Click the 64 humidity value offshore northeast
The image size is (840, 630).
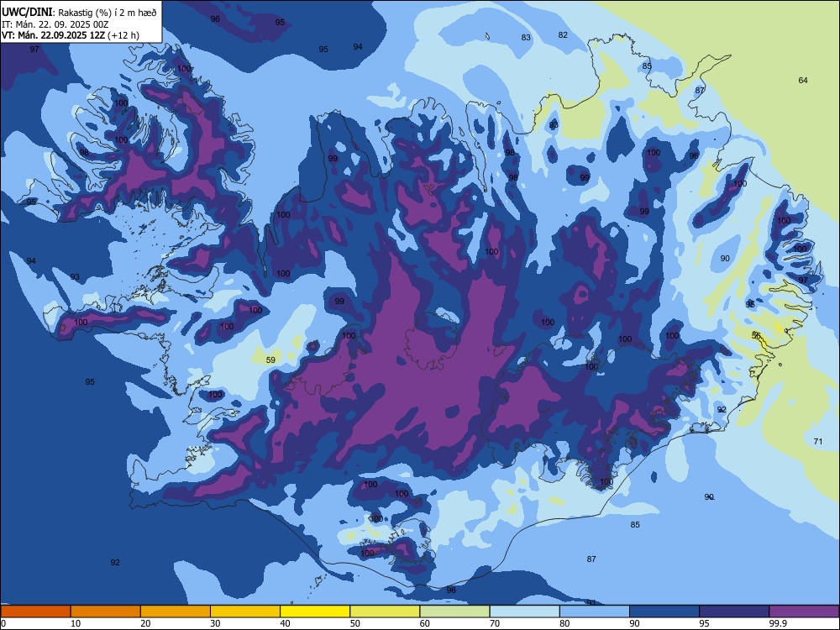802,81
